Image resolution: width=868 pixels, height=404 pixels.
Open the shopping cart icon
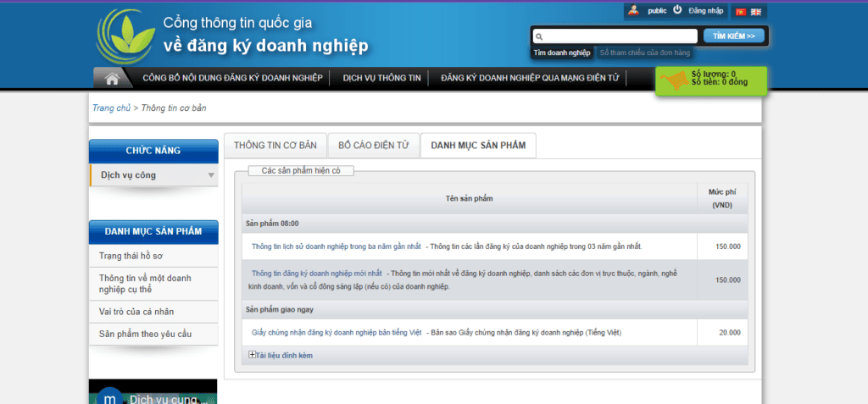click(x=674, y=82)
